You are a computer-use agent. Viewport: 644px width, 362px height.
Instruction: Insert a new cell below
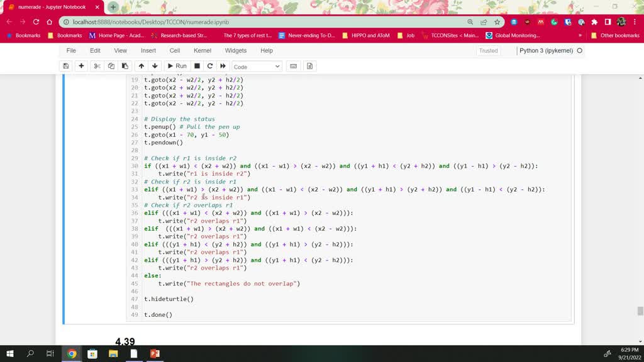pos(82,66)
